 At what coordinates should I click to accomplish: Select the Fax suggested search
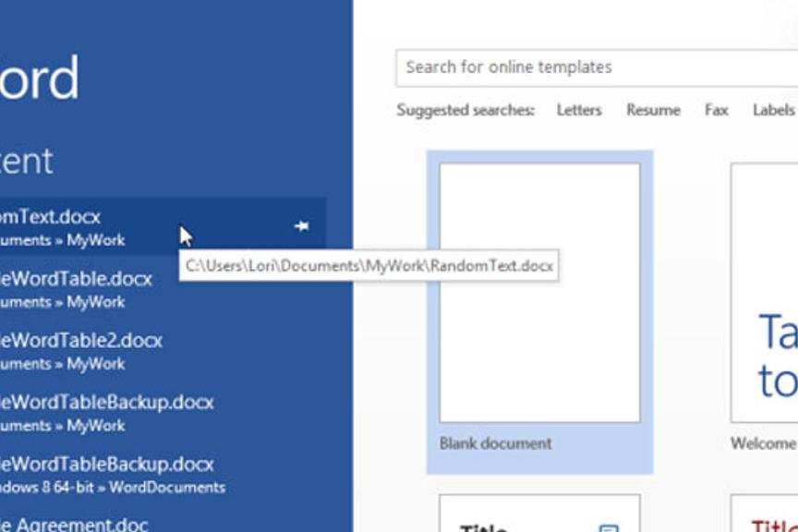point(716,110)
